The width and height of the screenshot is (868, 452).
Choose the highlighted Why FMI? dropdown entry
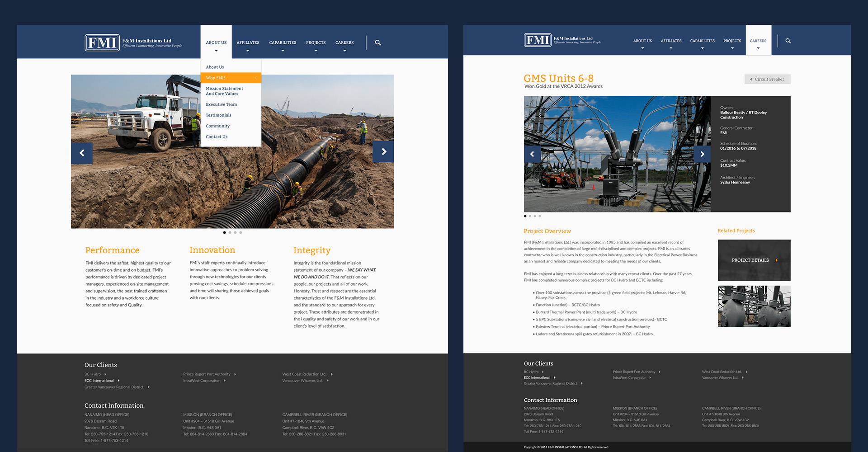click(231, 78)
